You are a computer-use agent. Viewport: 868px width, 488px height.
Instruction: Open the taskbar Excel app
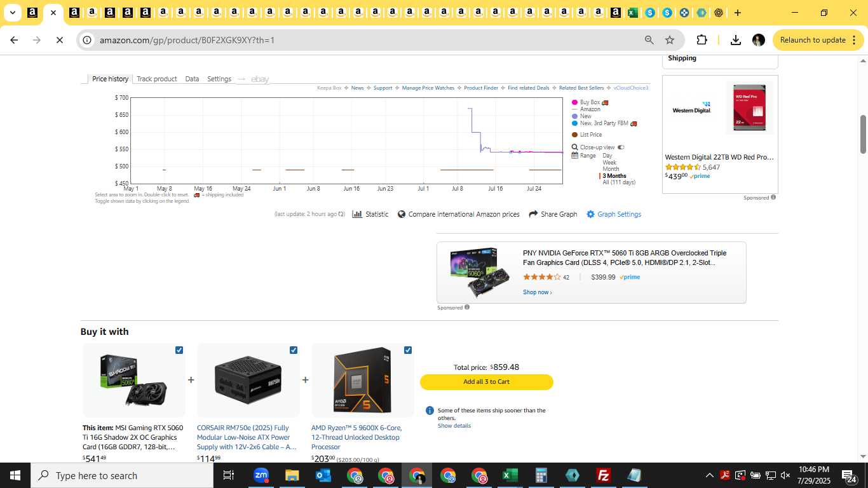tap(510, 475)
